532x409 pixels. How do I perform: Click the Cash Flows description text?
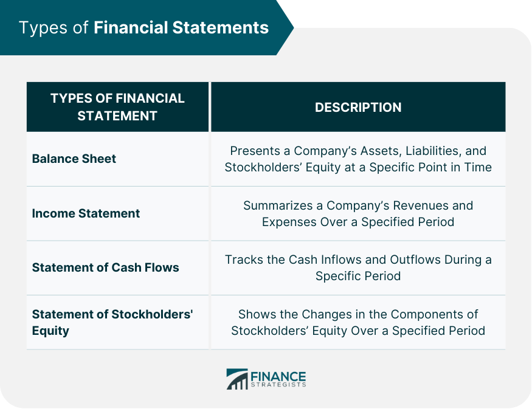pyautogui.click(x=358, y=267)
